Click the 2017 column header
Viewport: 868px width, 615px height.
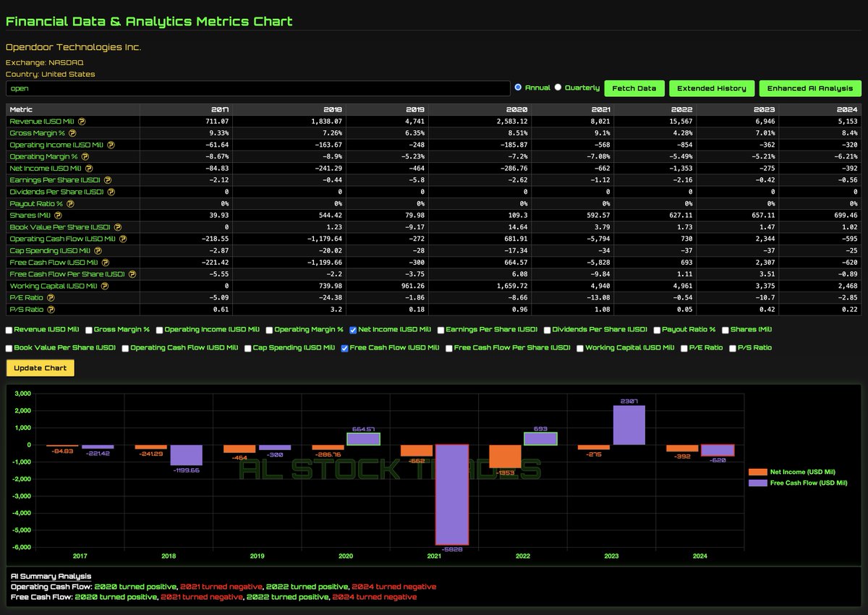tap(186, 110)
